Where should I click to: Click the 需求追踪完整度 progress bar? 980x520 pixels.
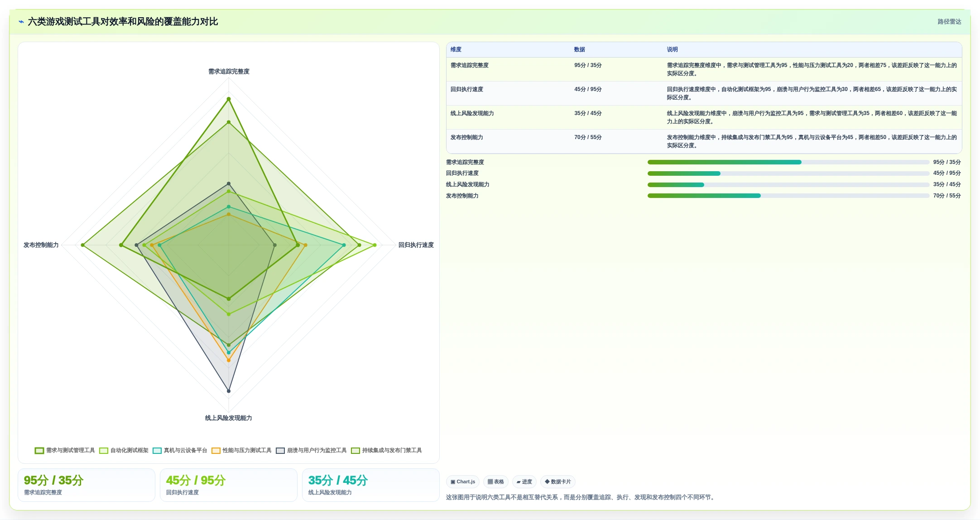(788, 162)
